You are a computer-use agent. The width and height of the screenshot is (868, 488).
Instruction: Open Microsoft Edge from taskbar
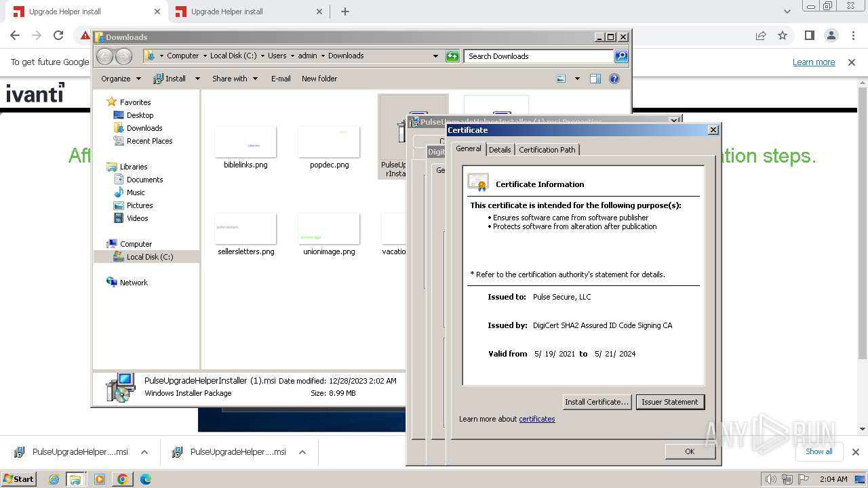[145, 479]
